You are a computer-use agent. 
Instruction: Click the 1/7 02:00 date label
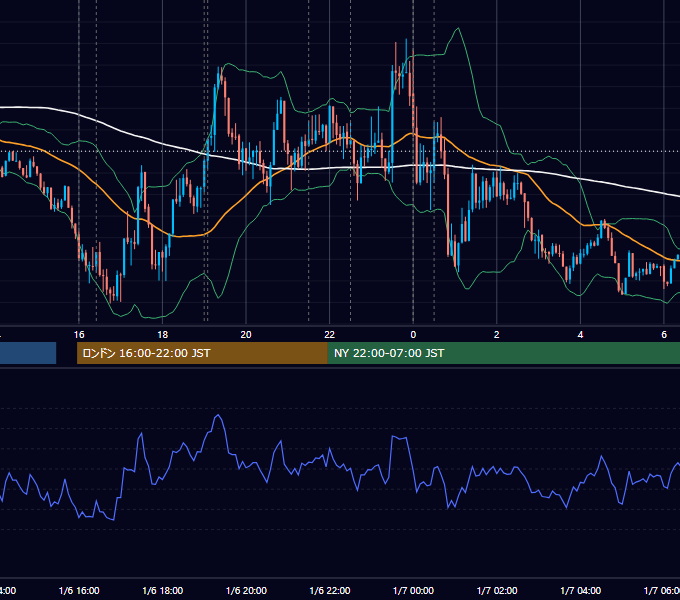pyautogui.click(x=497, y=591)
